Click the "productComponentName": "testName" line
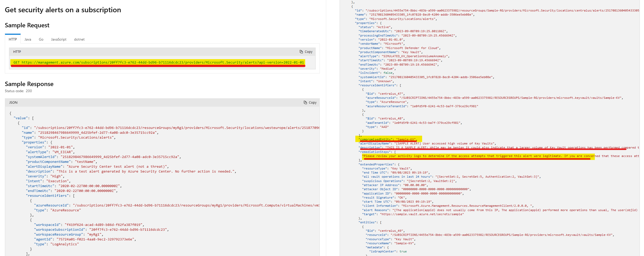Image resolution: width=644 pixels, height=256 pixels. click(x=62, y=162)
